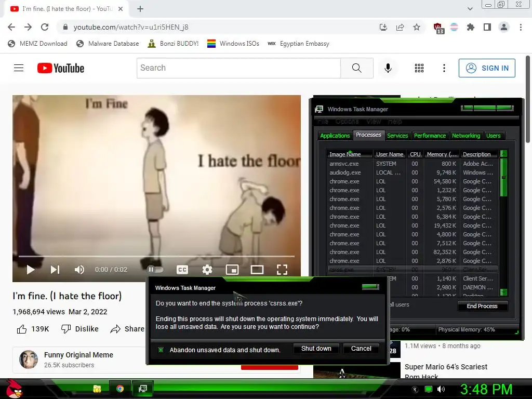Viewport: 532px width, 399px height.
Task: Switch to the Applications tab
Action: click(335, 136)
